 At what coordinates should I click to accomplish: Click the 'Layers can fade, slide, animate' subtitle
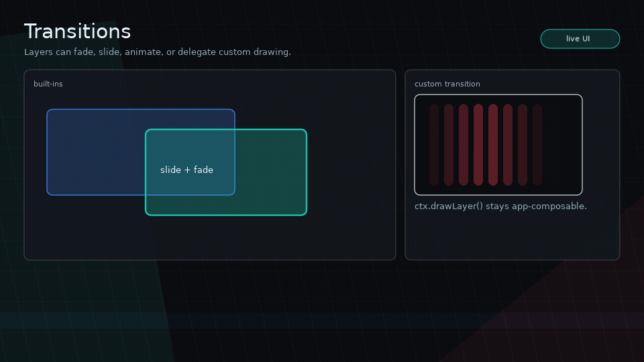click(x=157, y=52)
